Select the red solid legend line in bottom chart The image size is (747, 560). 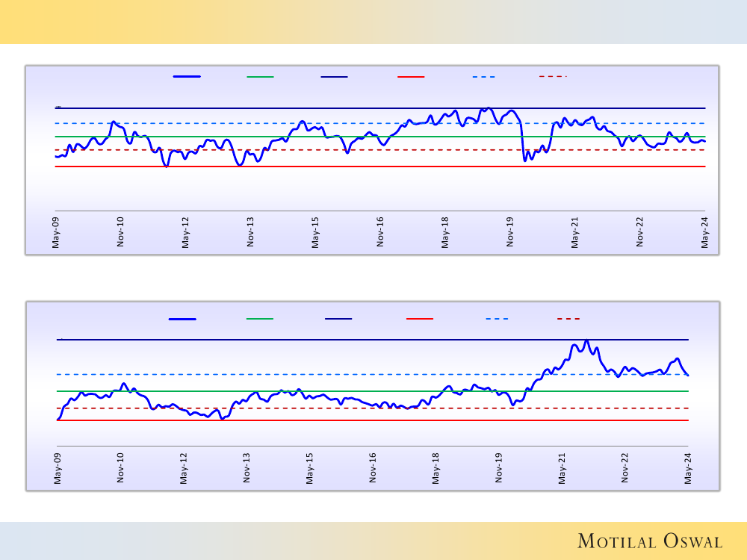point(420,319)
